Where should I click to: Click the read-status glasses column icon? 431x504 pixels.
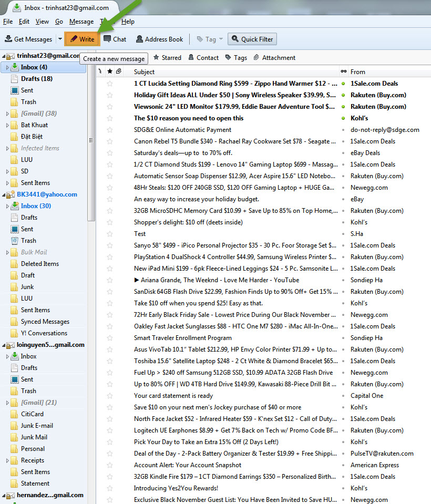pyautogui.click(x=344, y=71)
